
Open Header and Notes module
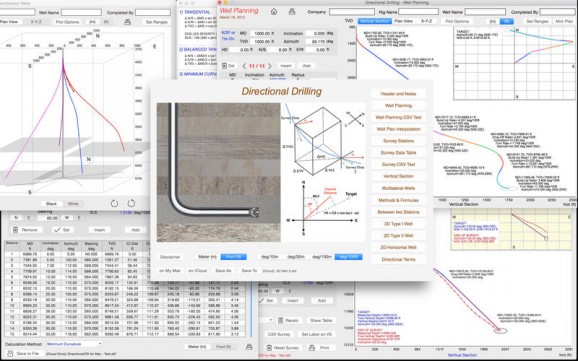coord(398,94)
